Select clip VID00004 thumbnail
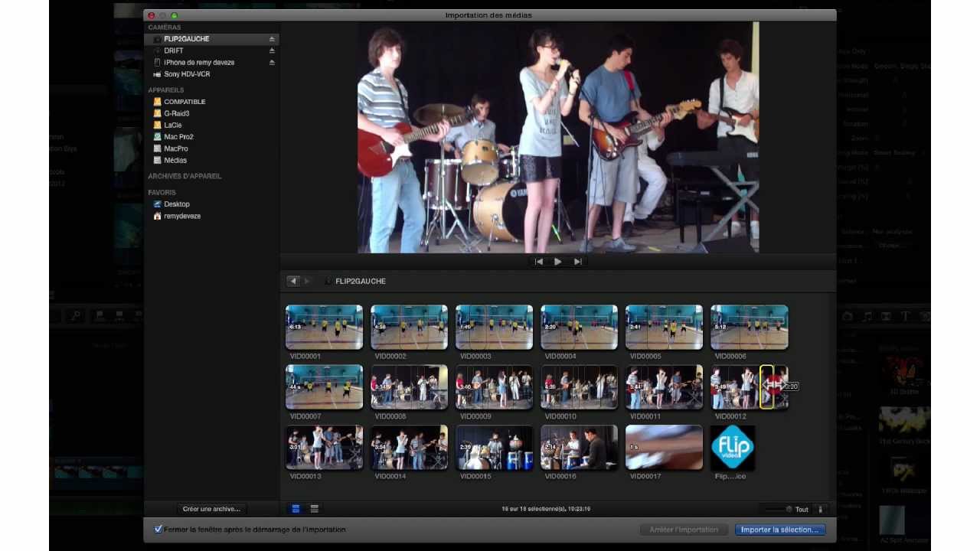Viewport: 980px width, 551px height. tap(580, 327)
